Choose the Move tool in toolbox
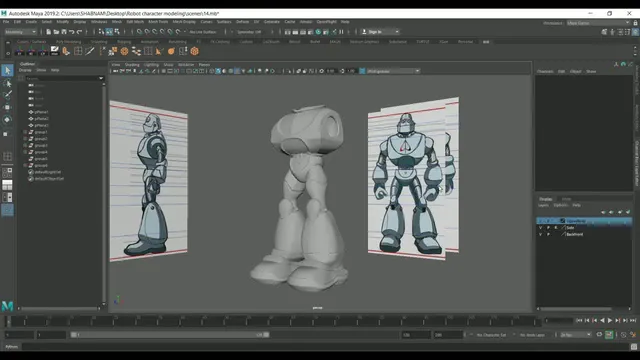640x360 pixels. [x=7, y=107]
